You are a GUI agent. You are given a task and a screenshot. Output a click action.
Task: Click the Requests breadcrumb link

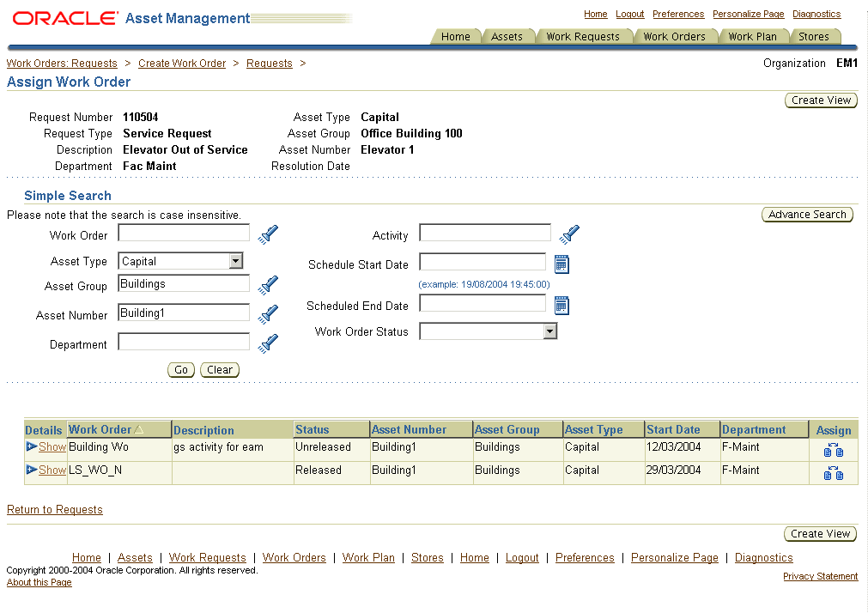coord(269,64)
